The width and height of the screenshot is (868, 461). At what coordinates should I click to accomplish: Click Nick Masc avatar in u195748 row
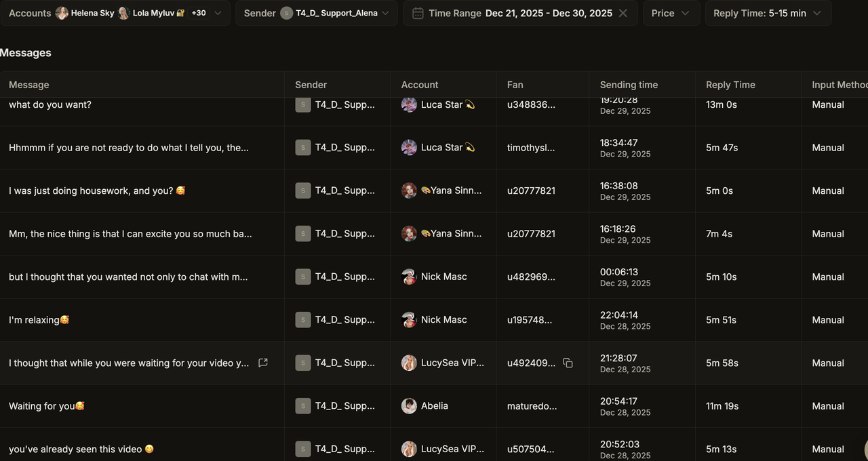[409, 319]
